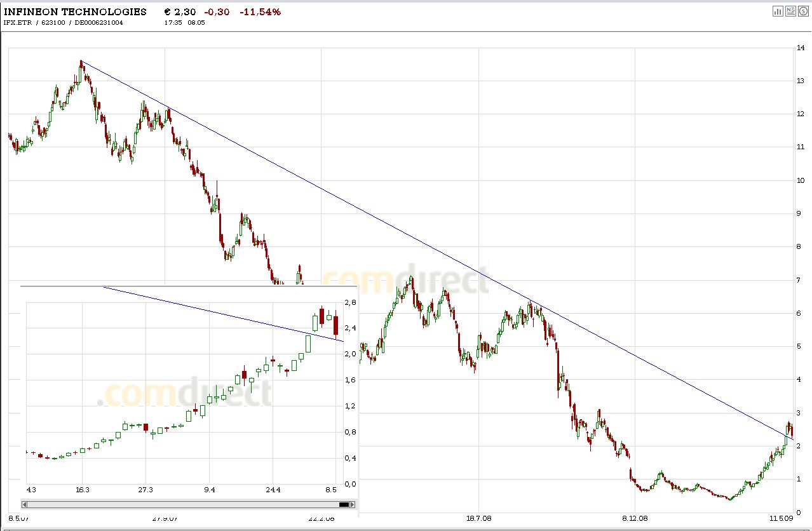Click the circled S icon at top right
This screenshot has width=812, height=531.
(x=803, y=11)
